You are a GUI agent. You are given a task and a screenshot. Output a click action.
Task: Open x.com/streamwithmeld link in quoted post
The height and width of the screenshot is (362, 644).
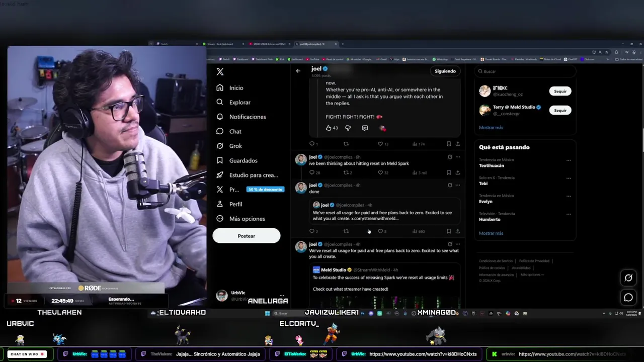click(x=375, y=219)
